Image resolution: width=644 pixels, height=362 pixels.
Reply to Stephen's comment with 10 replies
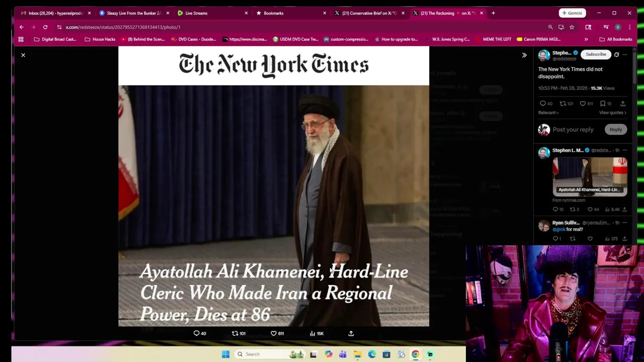(558, 209)
